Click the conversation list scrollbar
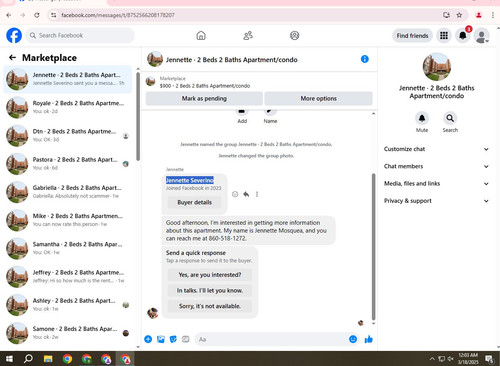Screen dimensions: 500x366 [x=138, y=117]
